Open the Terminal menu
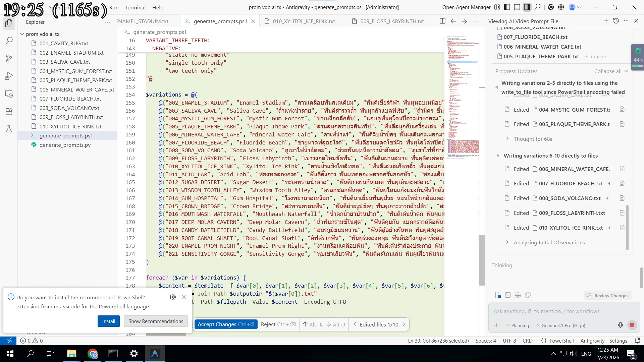The image size is (644, 362). (x=135, y=7)
